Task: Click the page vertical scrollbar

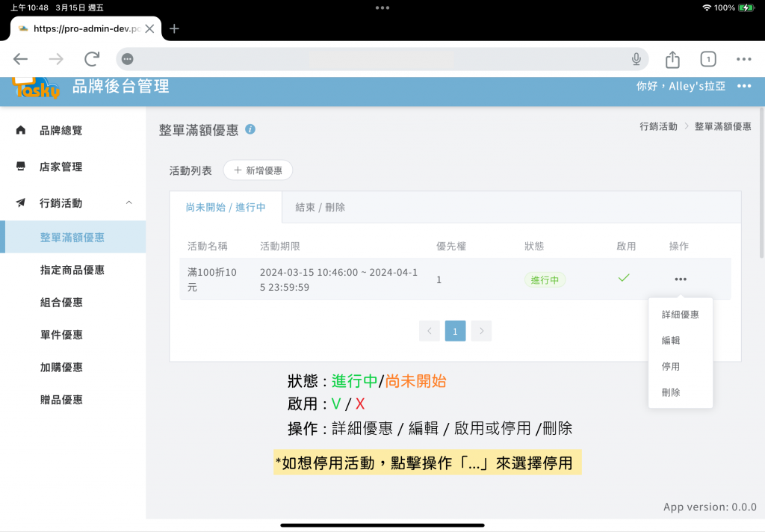Action: coord(761,183)
